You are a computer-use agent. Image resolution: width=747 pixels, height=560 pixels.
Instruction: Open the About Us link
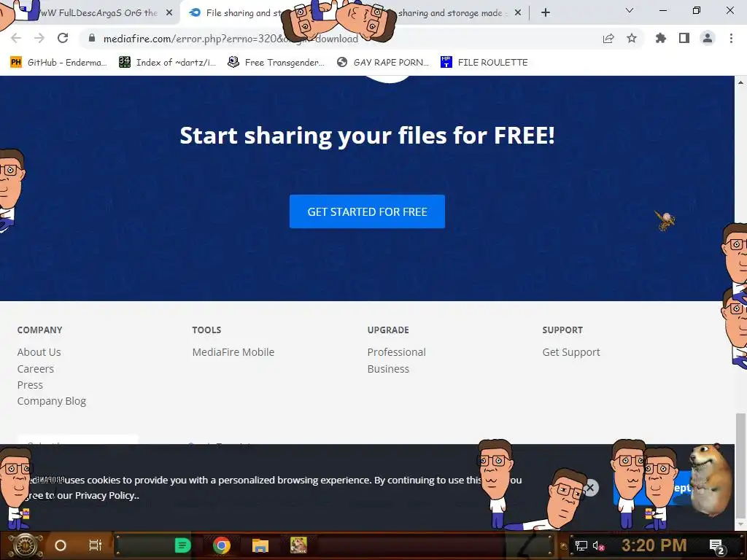[39, 352]
